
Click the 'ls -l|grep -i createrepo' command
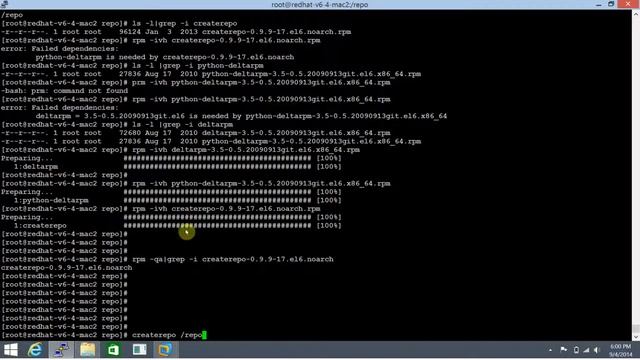[184, 23]
